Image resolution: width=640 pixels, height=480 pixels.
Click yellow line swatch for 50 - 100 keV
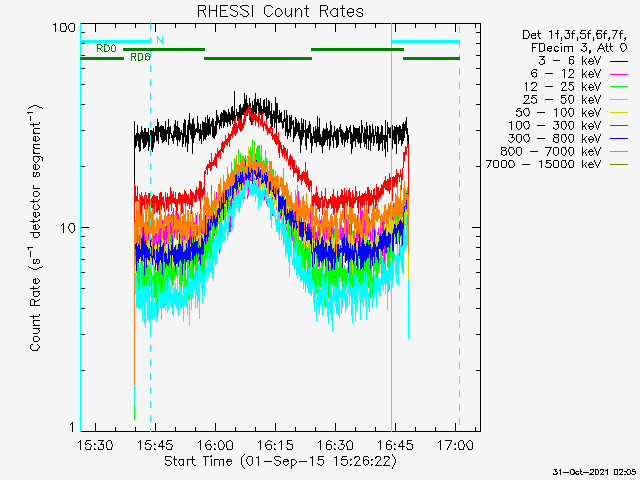pyautogui.click(x=619, y=113)
